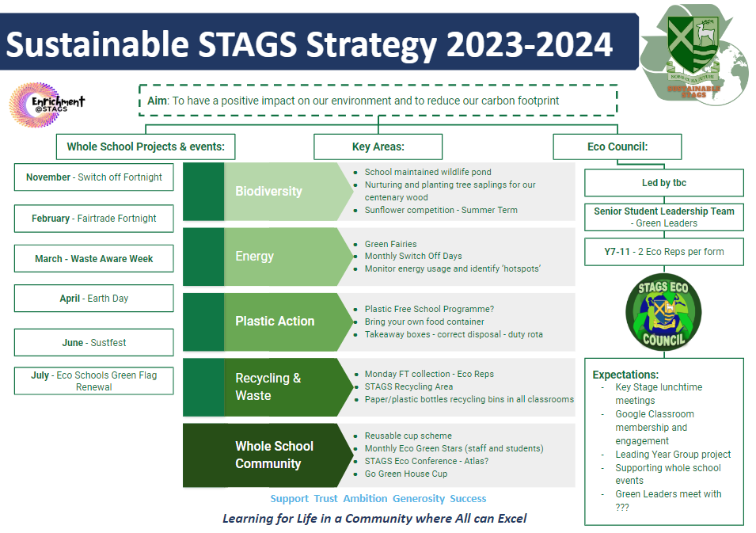Click the word 'Trust' in the values line
This screenshot has width=756, height=533.
[x=325, y=498]
